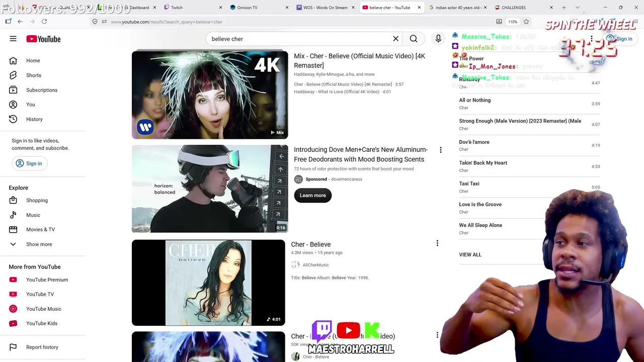Open Report history

tap(43, 347)
